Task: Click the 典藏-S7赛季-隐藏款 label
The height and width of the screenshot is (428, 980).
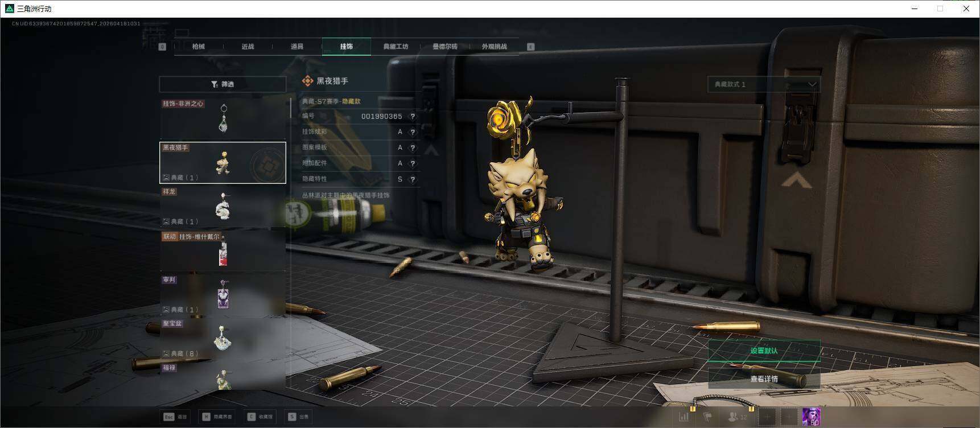Action: 331,101
